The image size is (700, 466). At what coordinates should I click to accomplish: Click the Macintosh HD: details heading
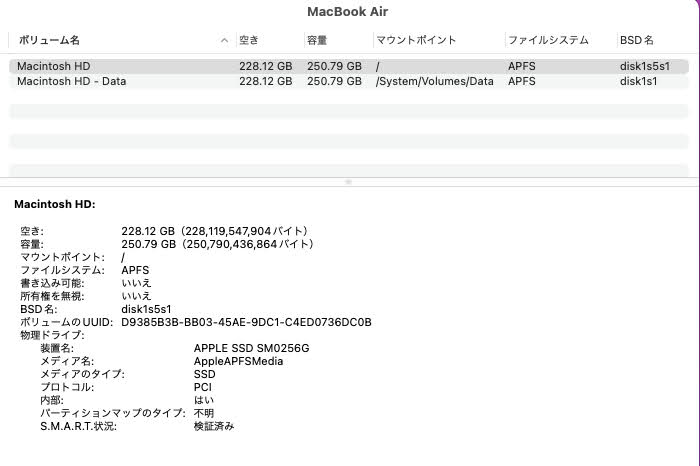pos(55,204)
